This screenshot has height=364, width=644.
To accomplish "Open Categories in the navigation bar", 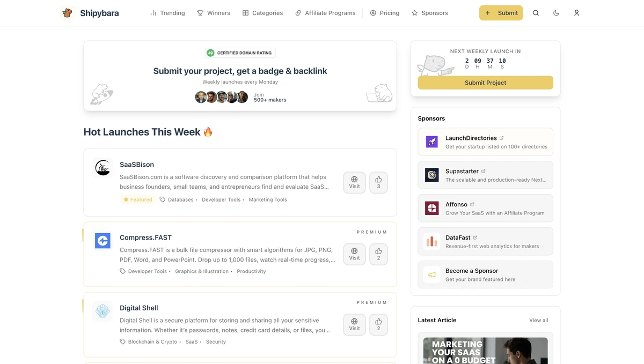I will (x=262, y=13).
